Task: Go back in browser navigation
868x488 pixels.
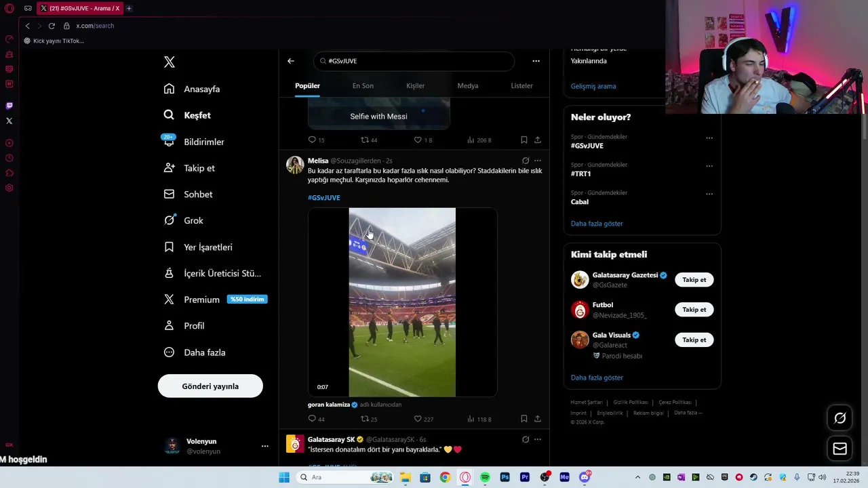Action: coord(28,26)
